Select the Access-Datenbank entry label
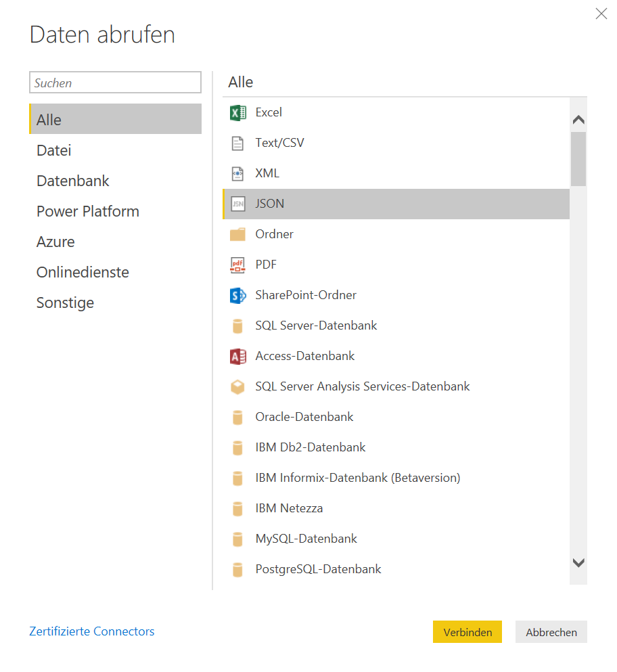Screen dimensions: 617x672 pos(305,356)
